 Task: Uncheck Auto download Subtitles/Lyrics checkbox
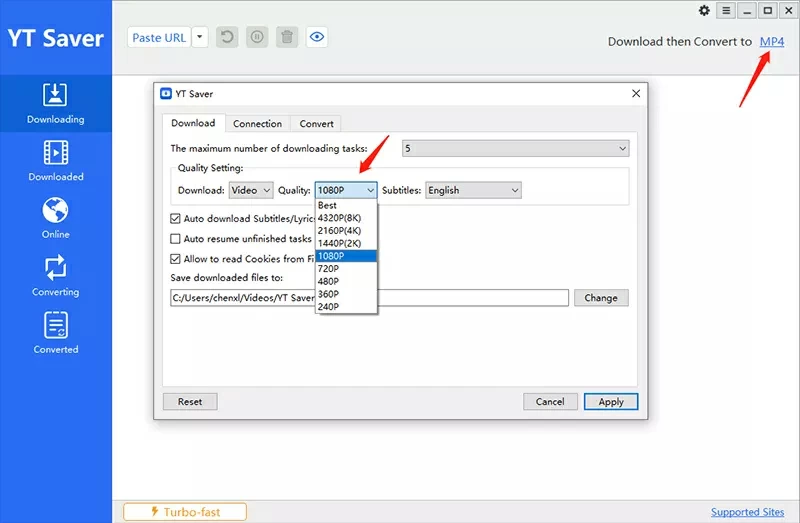pos(176,218)
